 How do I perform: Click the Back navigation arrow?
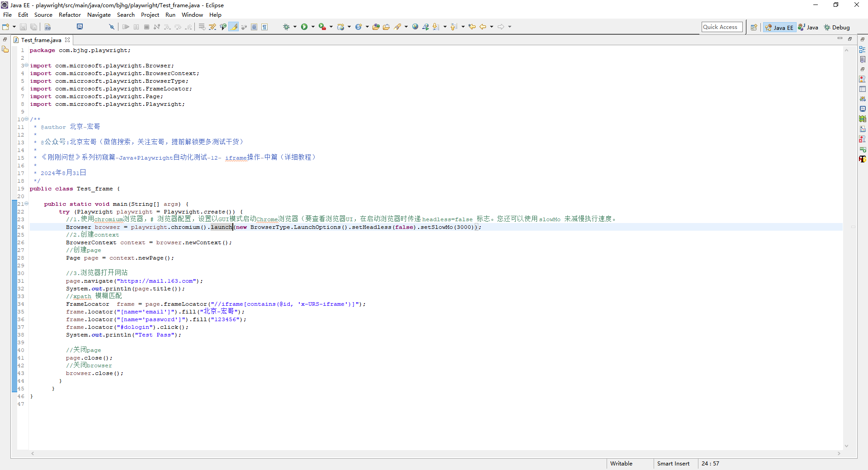tap(483, 27)
